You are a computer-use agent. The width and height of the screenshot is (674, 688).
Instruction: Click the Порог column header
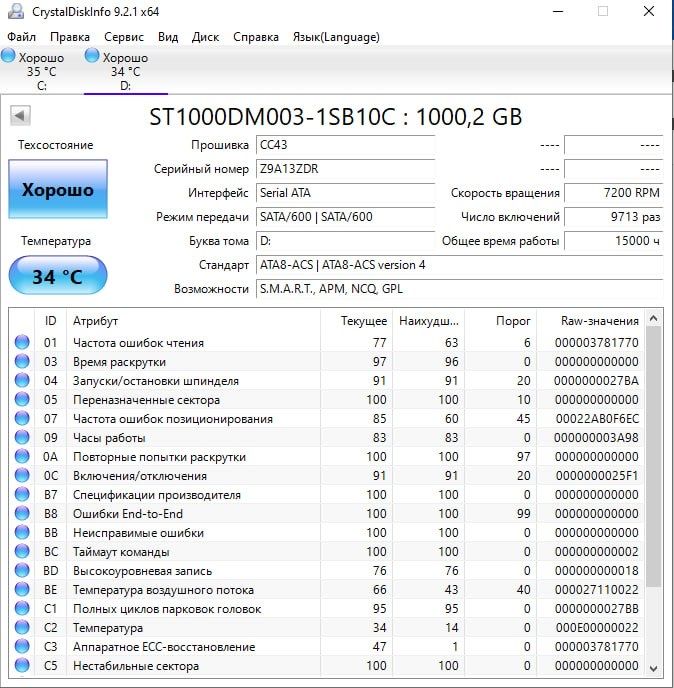(x=501, y=321)
